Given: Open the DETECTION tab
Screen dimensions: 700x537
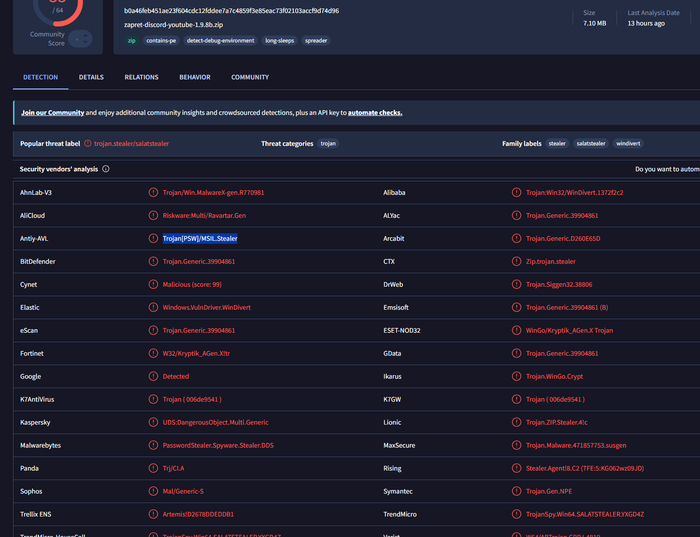Looking at the screenshot, I should click(x=41, y=77).
